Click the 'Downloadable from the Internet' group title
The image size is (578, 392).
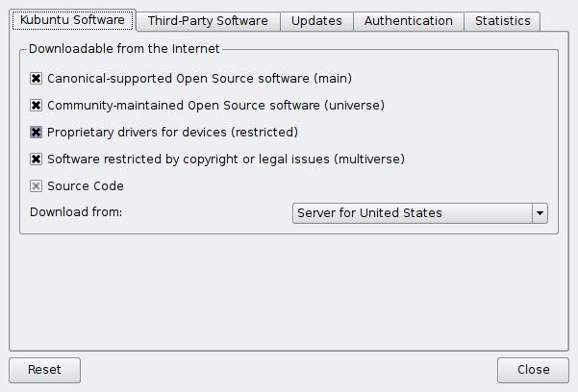click(124, 48)
